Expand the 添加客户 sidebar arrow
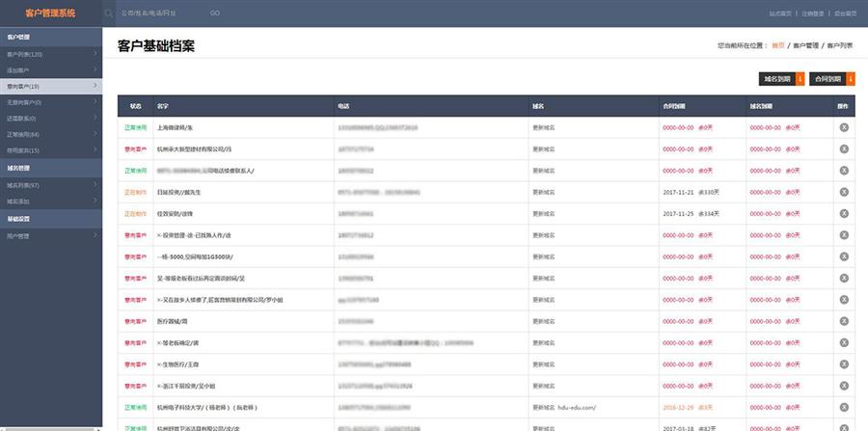 [95, 70]
